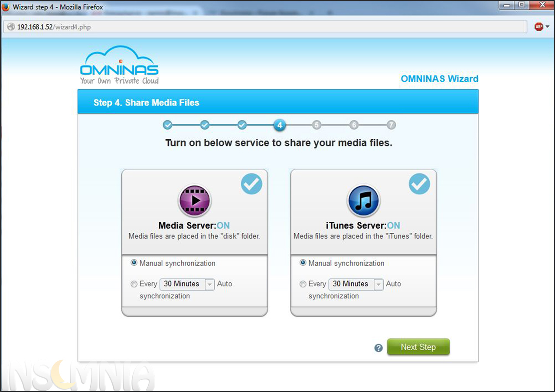555x392 pixels.
Task: Click wizard step 6 marker
Action: [x=354, y=125]
